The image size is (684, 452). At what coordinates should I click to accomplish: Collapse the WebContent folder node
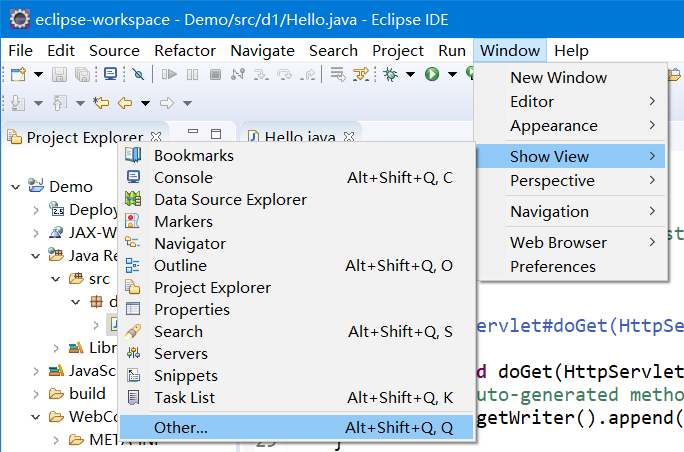pyautogui.click(x=36, y=417)
